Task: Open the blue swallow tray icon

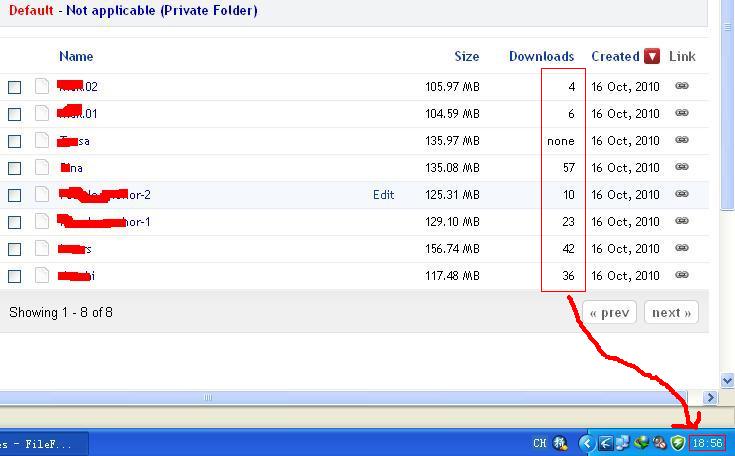Action: (606, 443)
